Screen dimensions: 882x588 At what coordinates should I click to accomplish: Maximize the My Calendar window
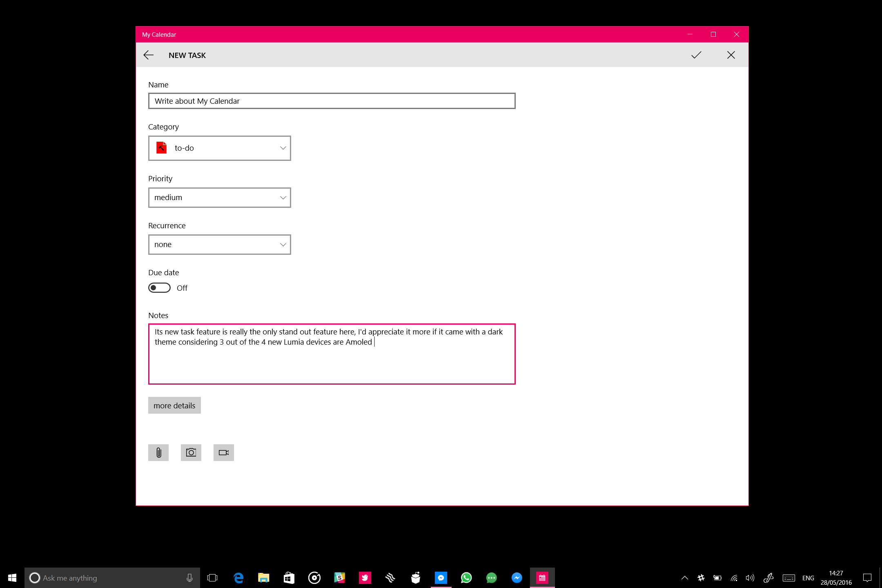713,34
